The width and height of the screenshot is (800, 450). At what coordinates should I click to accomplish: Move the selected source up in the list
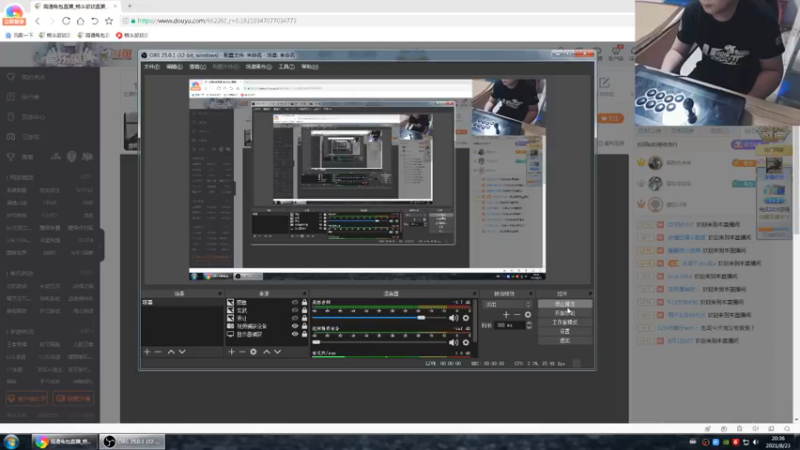(x=266, y=352)
